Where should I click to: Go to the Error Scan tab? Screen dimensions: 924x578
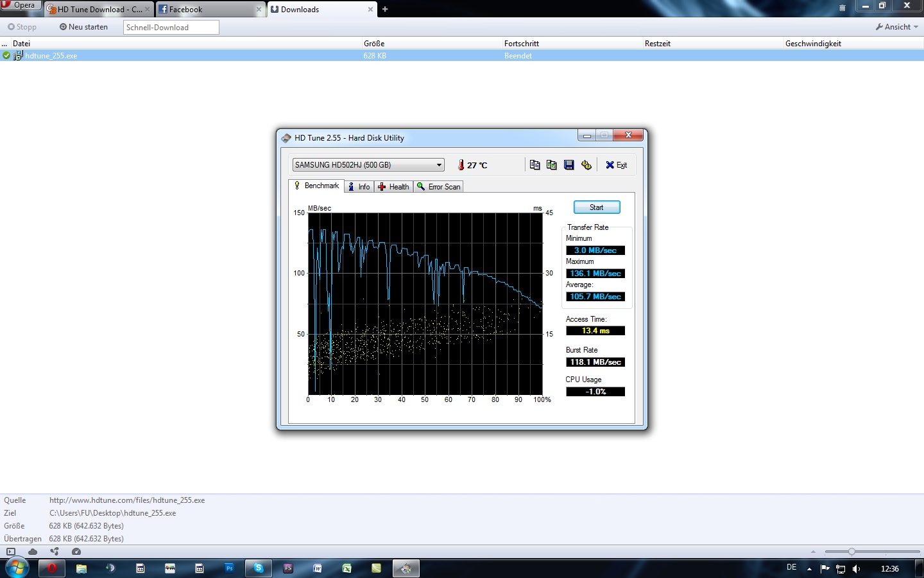click(x=439, y=187)
